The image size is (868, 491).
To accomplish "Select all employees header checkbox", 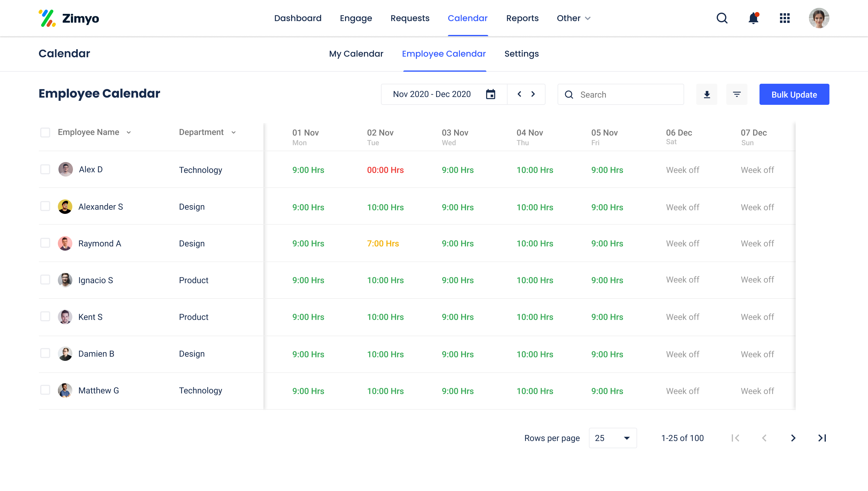I will pos(45,133).
